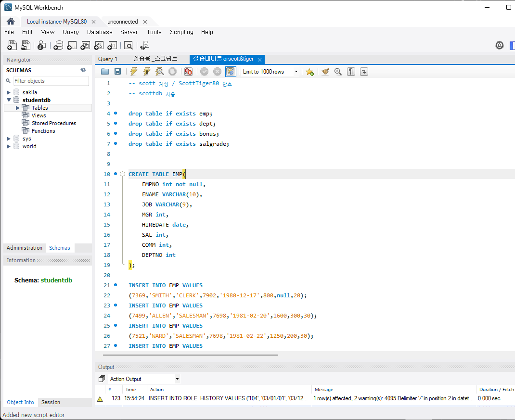Toggle continue-on-error execution mode
Viewport: 515px width, 420px height.
tap(188, 71)
